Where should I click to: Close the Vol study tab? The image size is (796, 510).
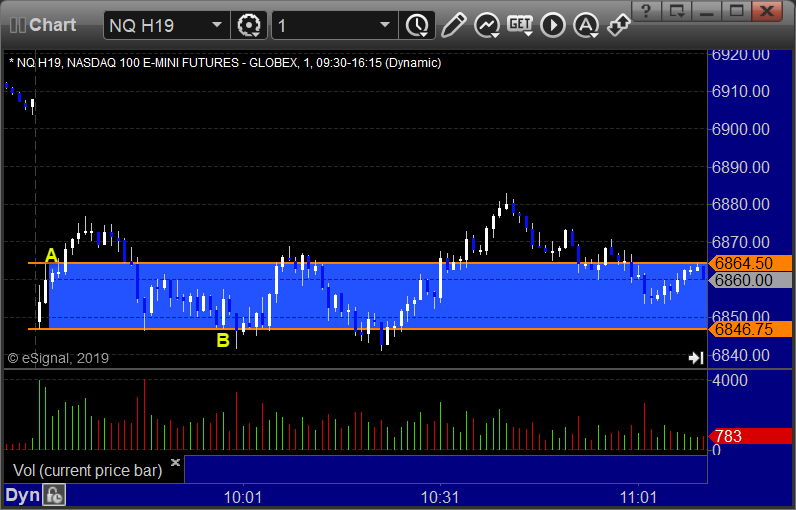(x=175, y=462)
